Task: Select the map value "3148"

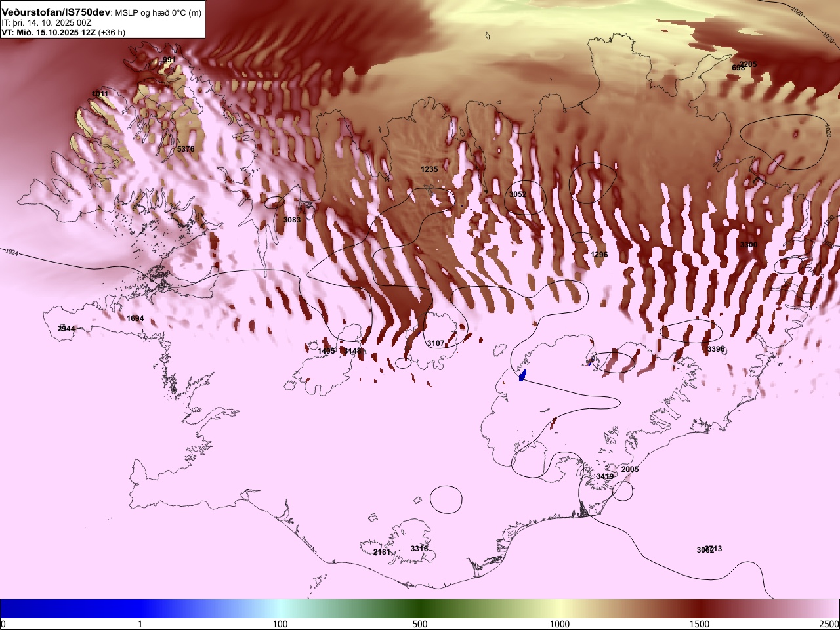Action: [353, 351]
